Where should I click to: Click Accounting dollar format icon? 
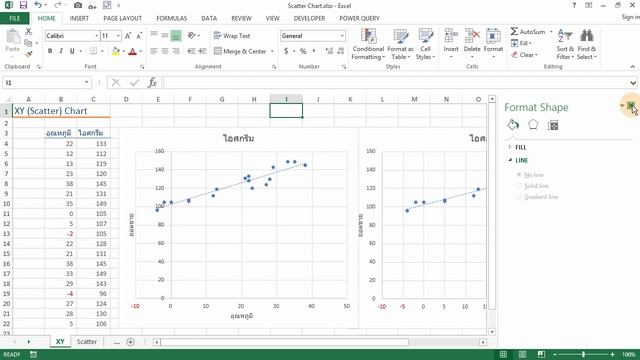point(286,51)
